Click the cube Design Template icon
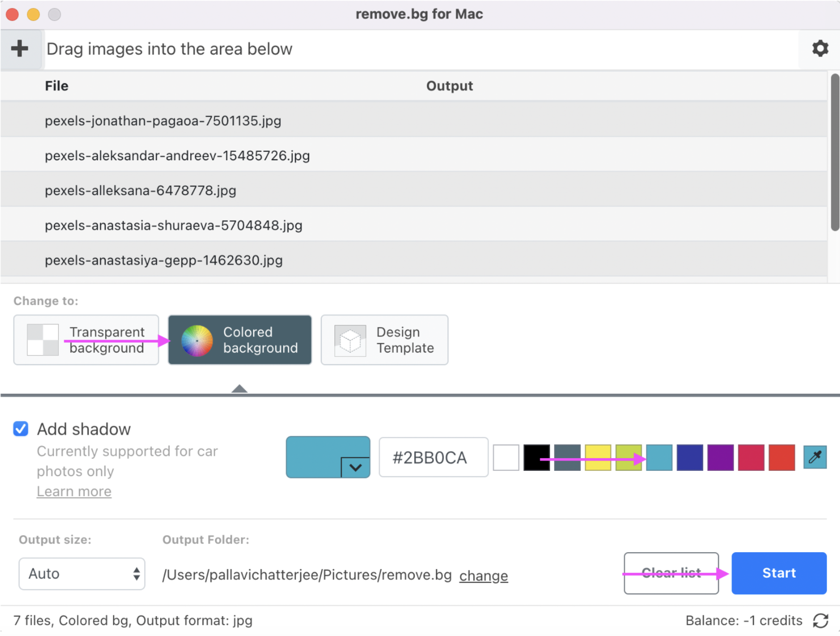Image resolution: width=840 pixels, height=636 pixels. [350, 340]
